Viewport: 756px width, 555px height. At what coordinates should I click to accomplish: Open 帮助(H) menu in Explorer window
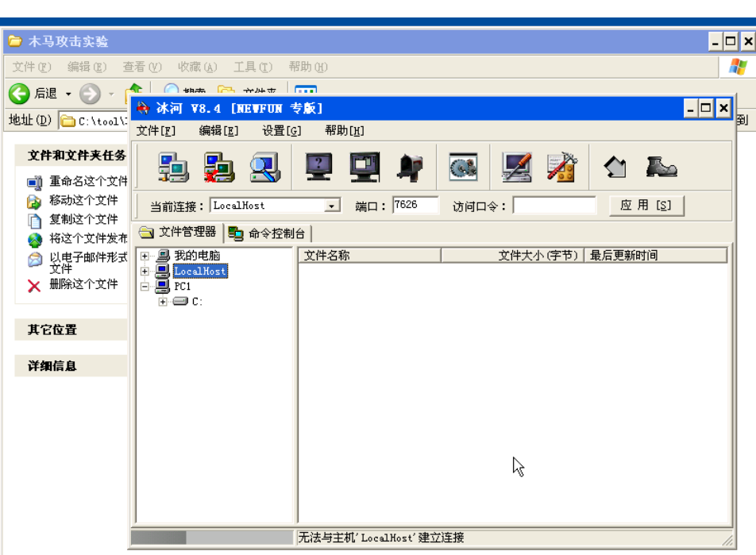tap(308, 67)
